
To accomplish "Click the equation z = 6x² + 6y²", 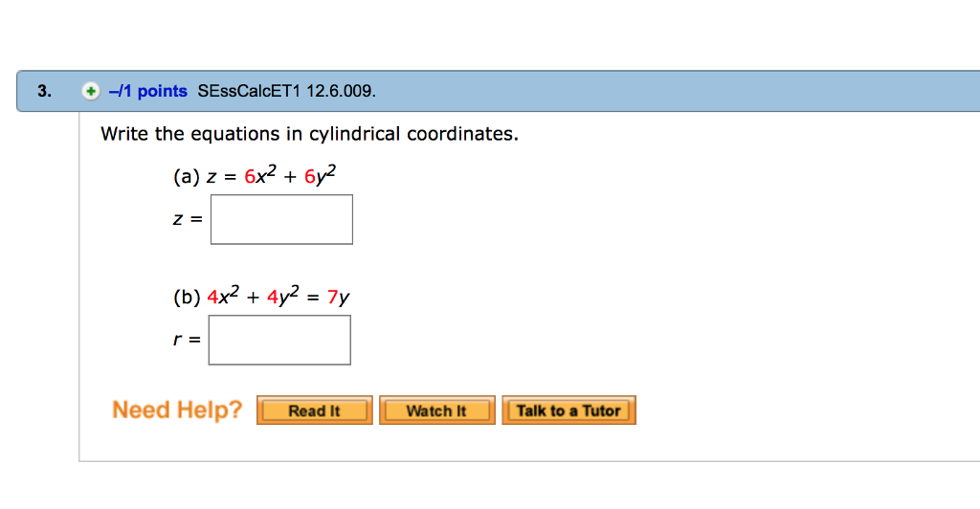I will (271, 175).
